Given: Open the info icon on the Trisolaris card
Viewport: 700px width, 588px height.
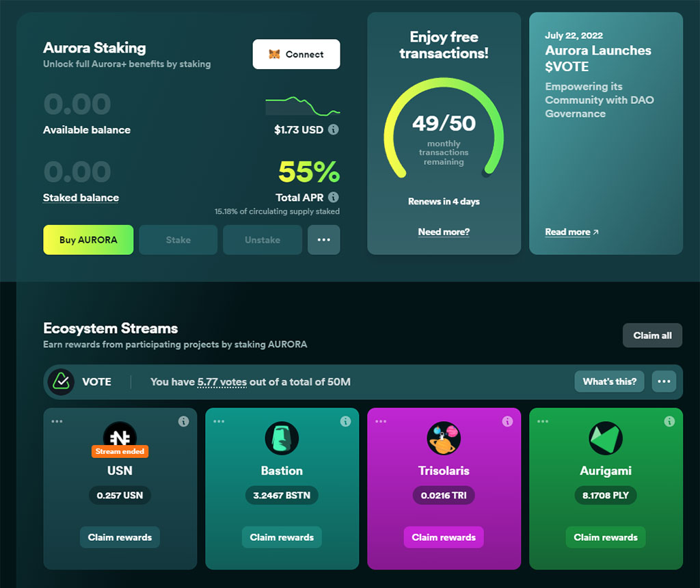Looking at the screenshot, I should click(x=508, y=421).
